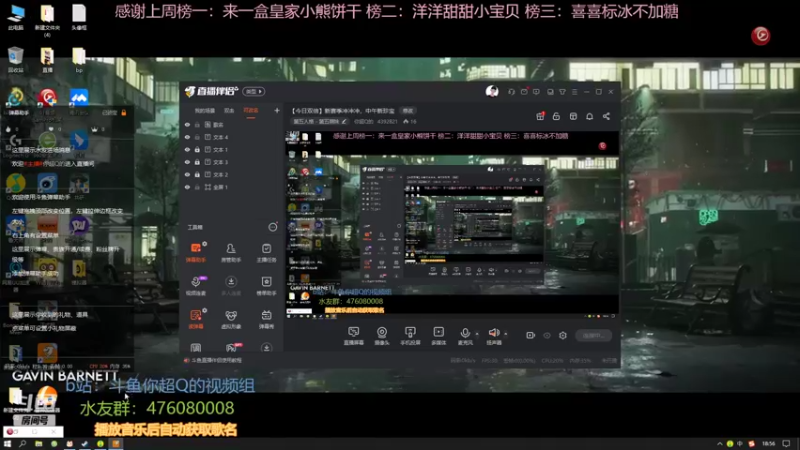This screenshot has width=800, height=450.
Task: Mute the 麦克风 microphone
Action: (465, 336)
